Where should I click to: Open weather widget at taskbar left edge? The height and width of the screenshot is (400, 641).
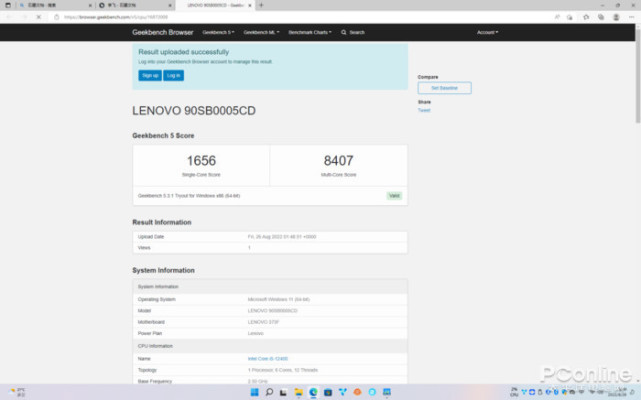pyautogui.click(x=18, y=392)
